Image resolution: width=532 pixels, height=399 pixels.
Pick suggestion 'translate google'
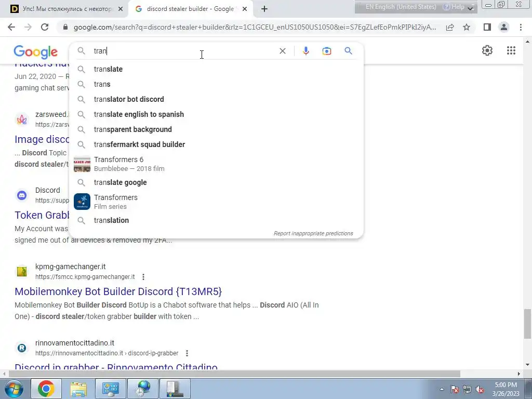pos(216,182)
